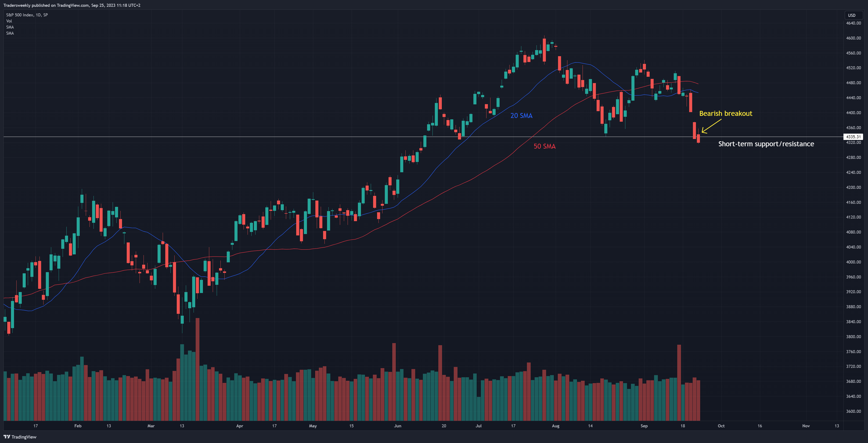Click the 'Bearish breakout' yellow text

(x=725, y=113)
